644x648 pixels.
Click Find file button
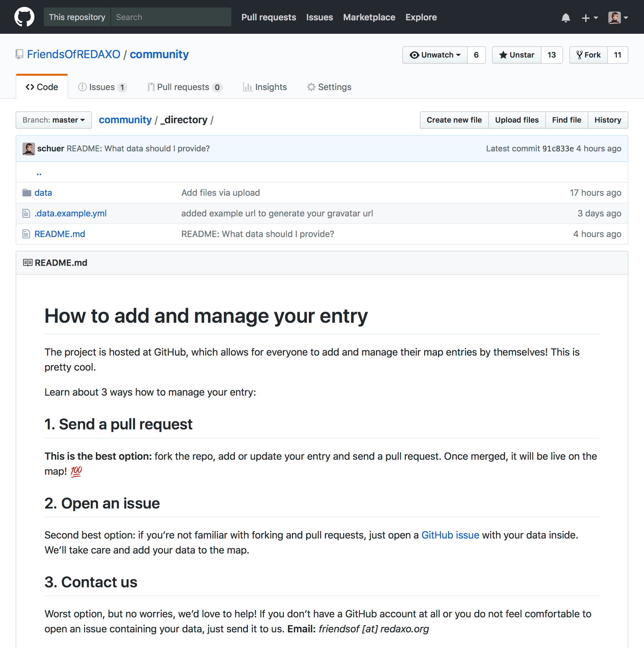click(566, 120)
